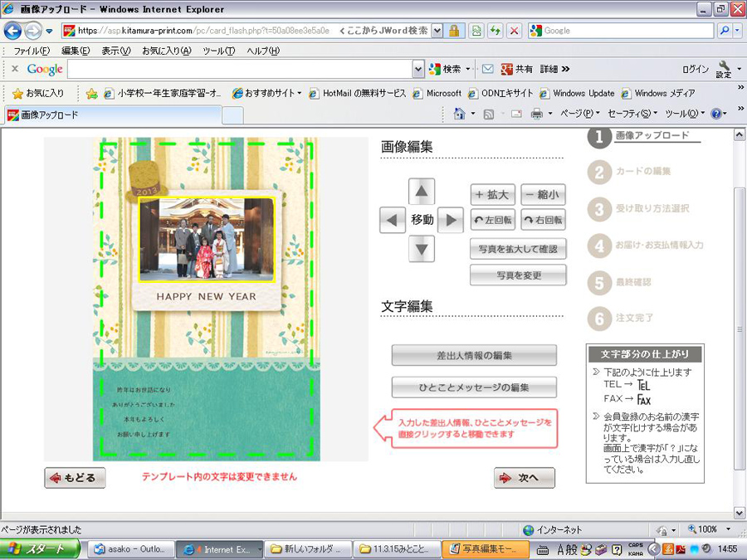
Task: Rotate photo right with 右回転 button
Action: point(544,220)
